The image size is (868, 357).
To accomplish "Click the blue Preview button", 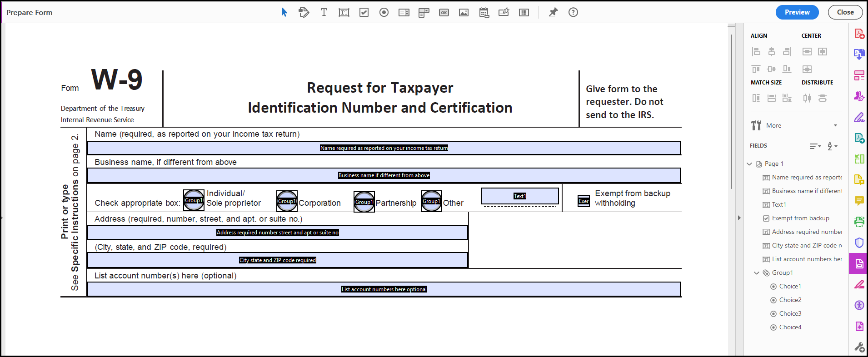I will (x=797, y=12).
